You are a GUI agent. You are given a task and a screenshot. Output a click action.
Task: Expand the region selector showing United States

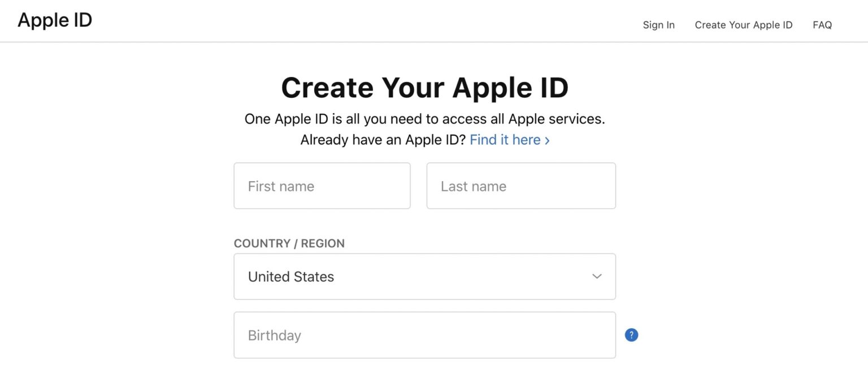point(424,277)
